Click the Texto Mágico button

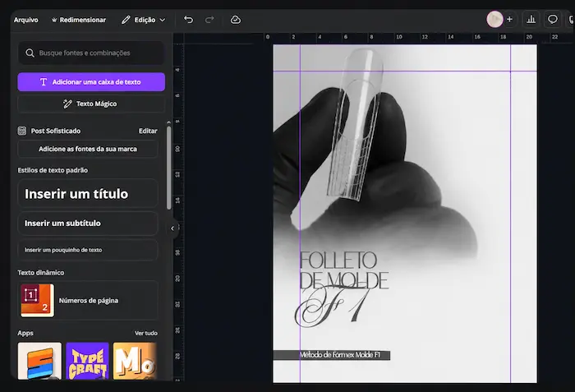91,104
